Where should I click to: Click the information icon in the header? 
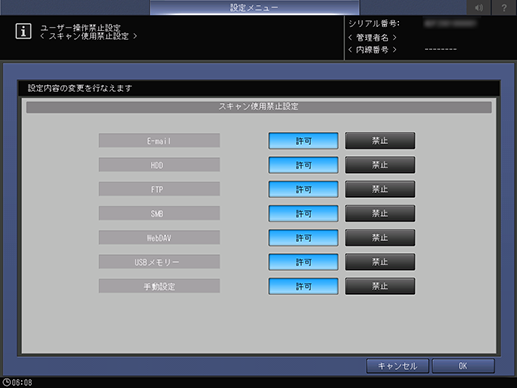coord(23,31)
